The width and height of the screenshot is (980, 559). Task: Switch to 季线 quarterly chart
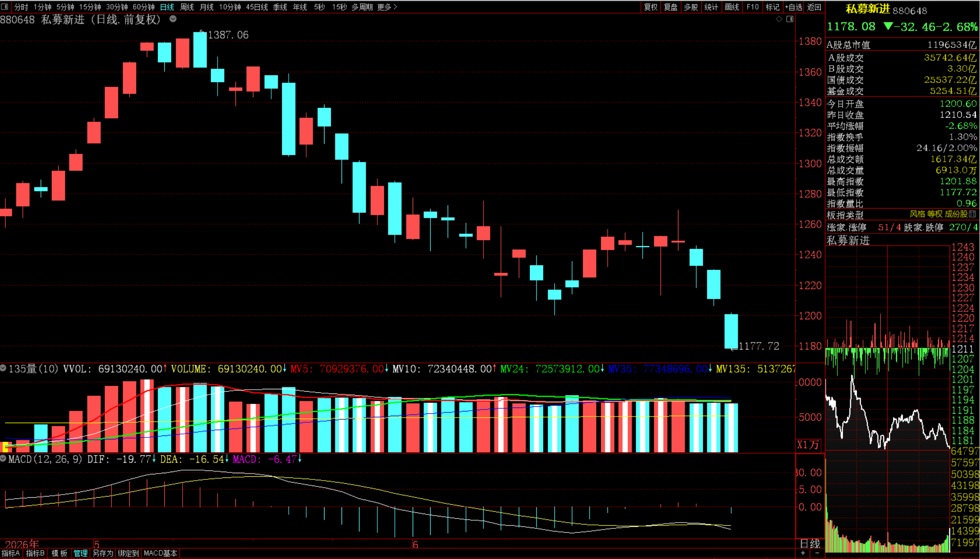point(280,7)
